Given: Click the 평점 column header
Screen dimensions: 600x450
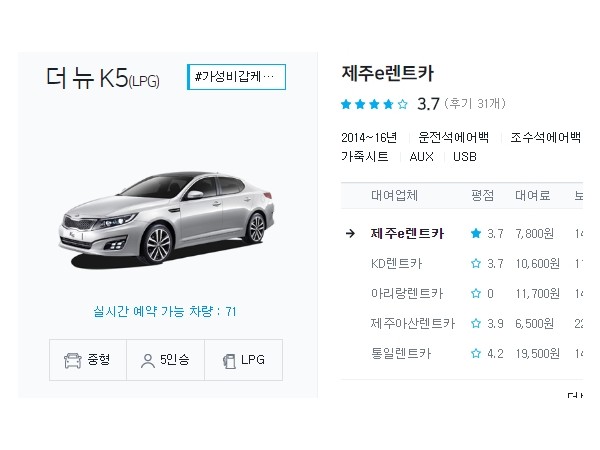Looking at the screenshot, I should [x=482, y=196].
